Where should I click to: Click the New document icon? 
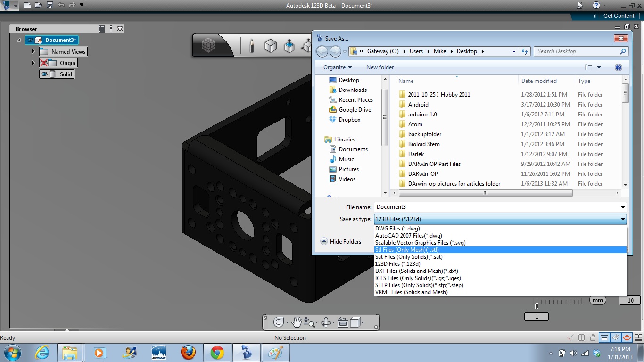[27, 5]
